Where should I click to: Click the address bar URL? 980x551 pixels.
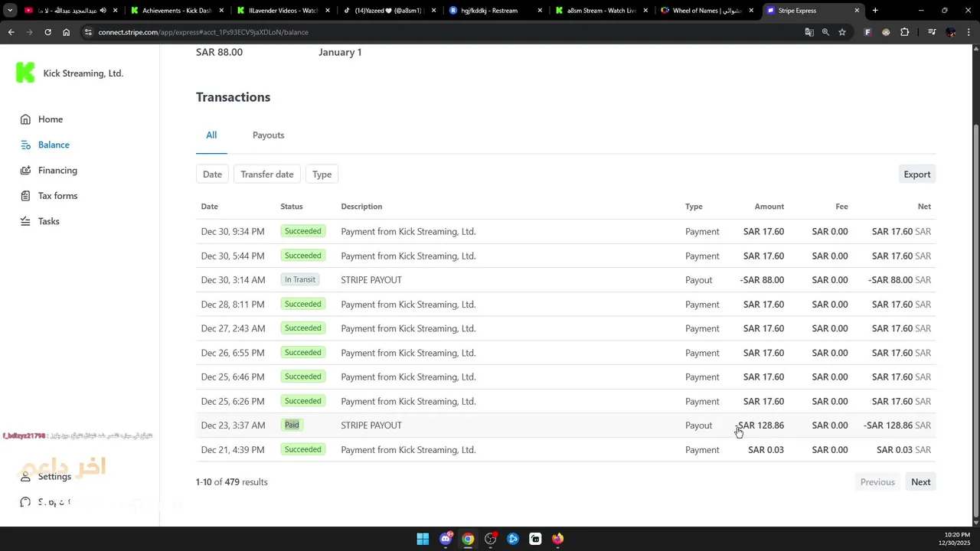203,32
